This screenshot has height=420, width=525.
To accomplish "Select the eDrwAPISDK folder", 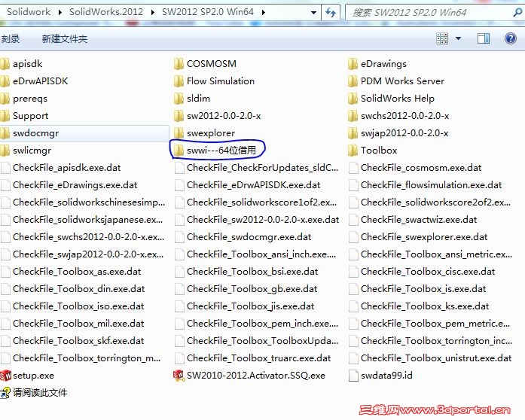I will click(x=34, y=81).
